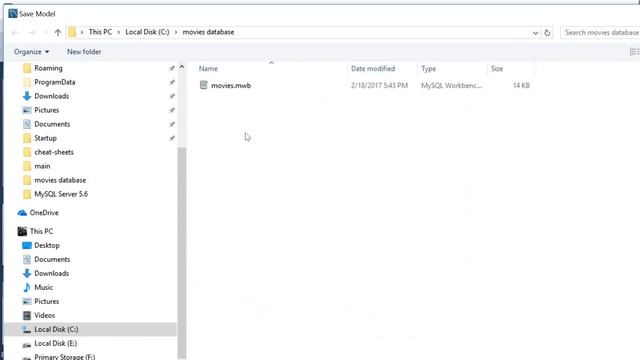The image size is (640, 360).
Task: Sort files by Size column
Action: click(497, 69)
